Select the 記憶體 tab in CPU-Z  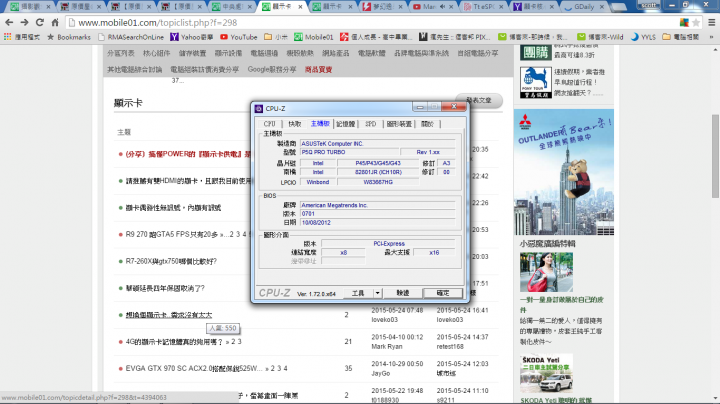pyautogui.click(x=345, y=124)
